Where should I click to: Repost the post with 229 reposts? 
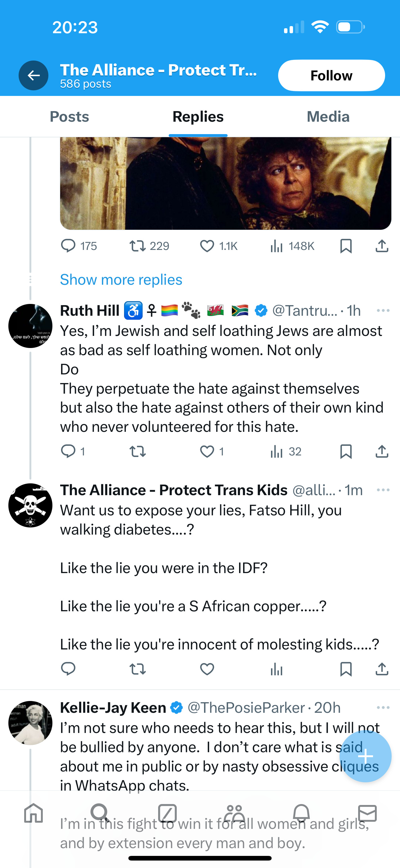[x=138, y=246]
